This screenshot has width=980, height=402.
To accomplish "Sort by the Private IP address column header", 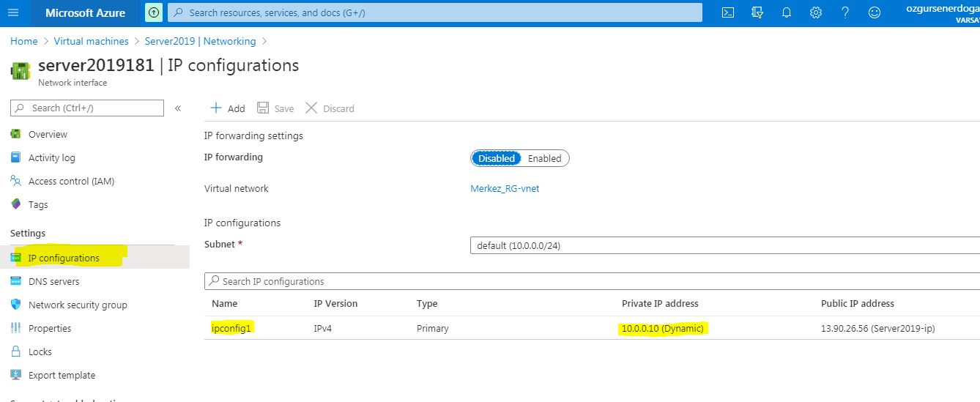I will pos(660,303).
